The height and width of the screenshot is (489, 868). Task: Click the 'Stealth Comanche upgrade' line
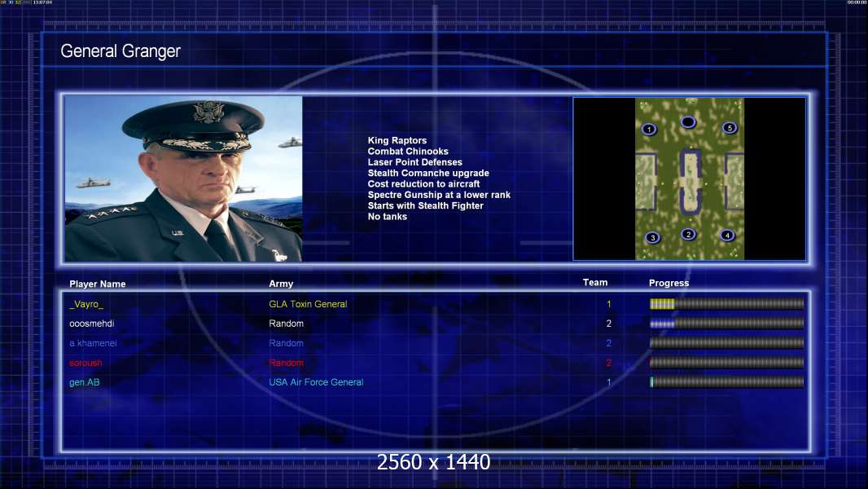point(428,173)
